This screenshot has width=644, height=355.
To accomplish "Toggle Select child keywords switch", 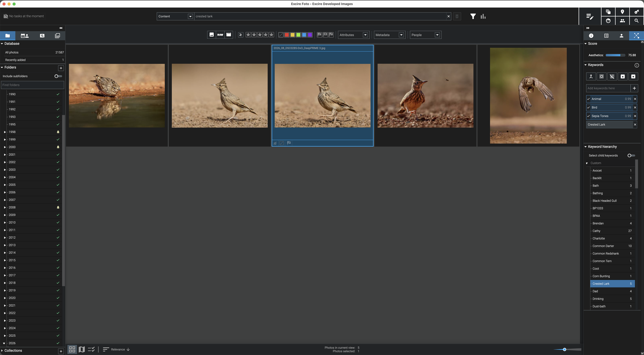I will pyautogui.click(x=631, y=155).
